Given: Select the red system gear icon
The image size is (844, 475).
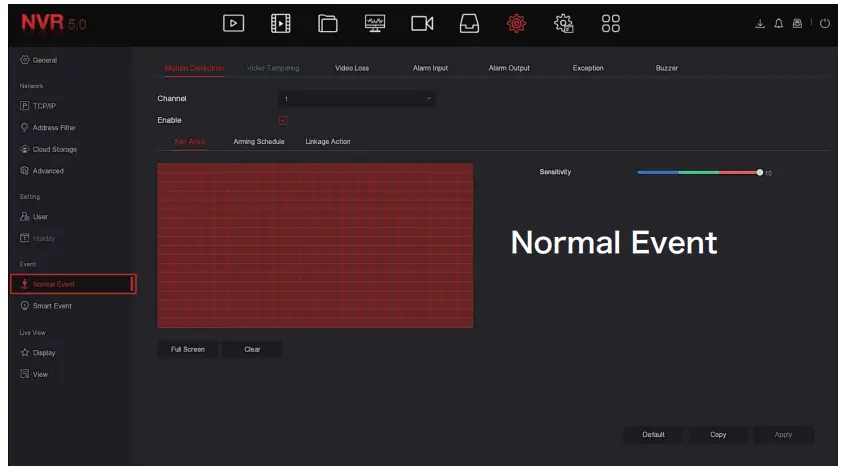Looking at the screenshot, I should tap(516, 23).
